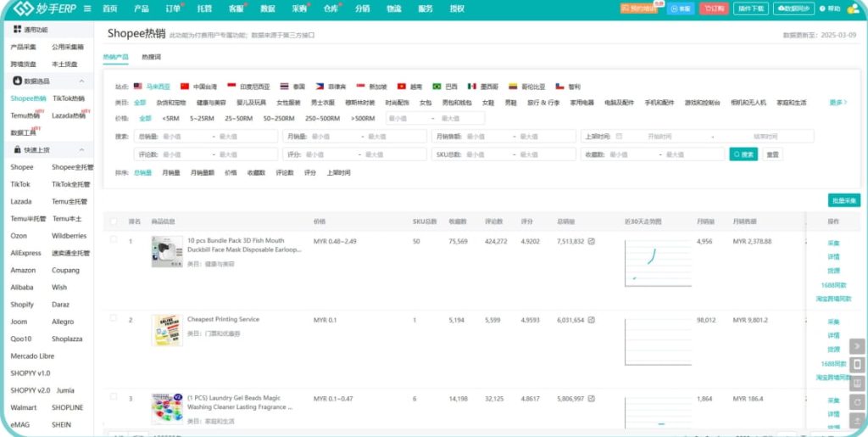Open the 物流 top menu item
868x437 pixels.
coord(394,8)
